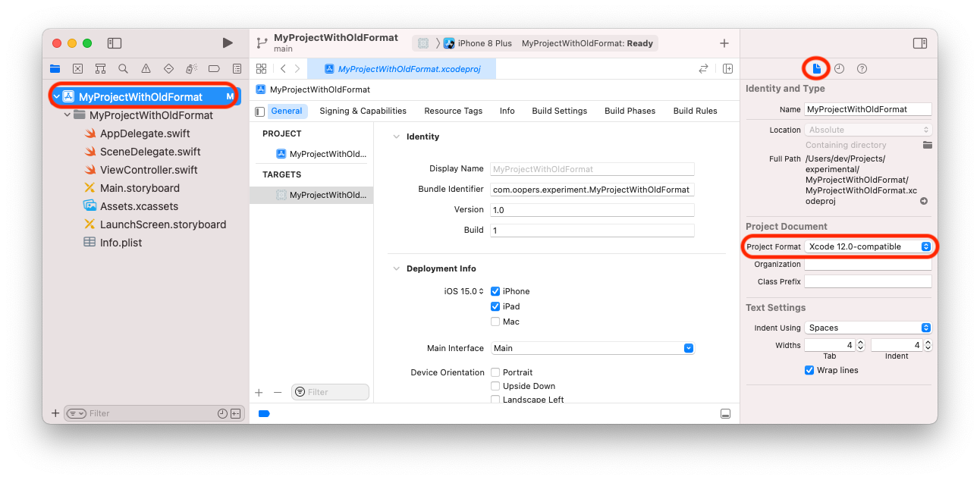The width and height of the screenshot is (980, 480).
Task: Open AppDelegate.swift in the navigator
Action: point(145,133)
